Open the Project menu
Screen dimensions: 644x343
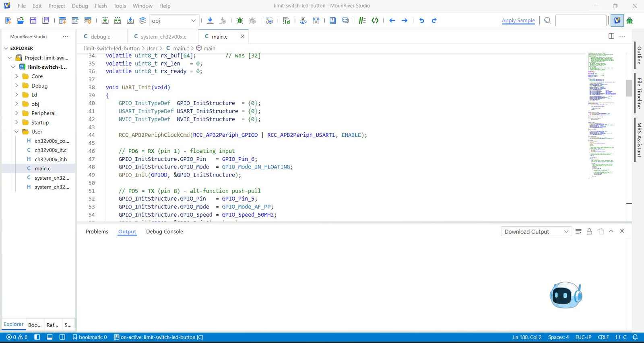pos(57,6)
